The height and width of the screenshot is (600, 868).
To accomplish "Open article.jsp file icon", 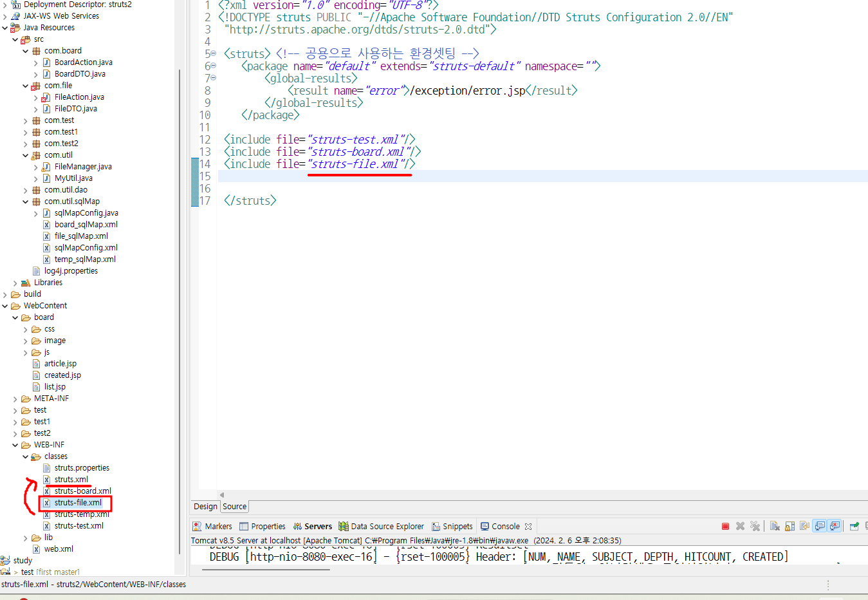I will click(x=36, y=364).
